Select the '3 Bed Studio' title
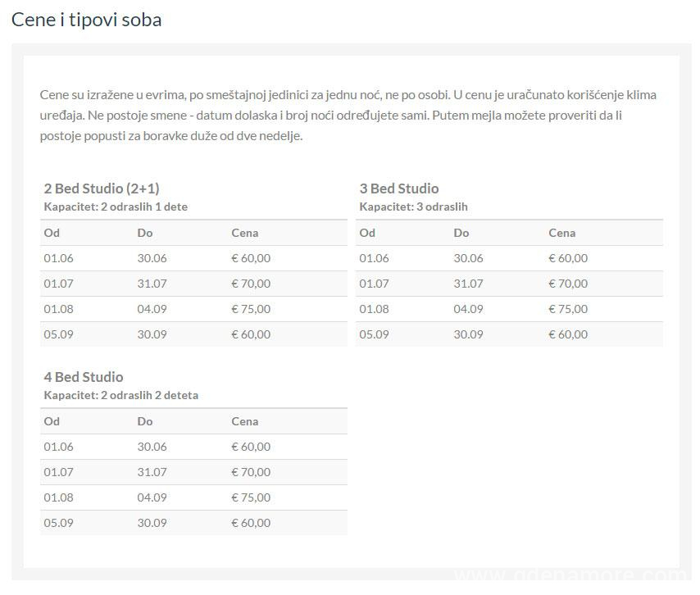Image resolution: width=700 pixels, height=595 pixels. (399, 188)
